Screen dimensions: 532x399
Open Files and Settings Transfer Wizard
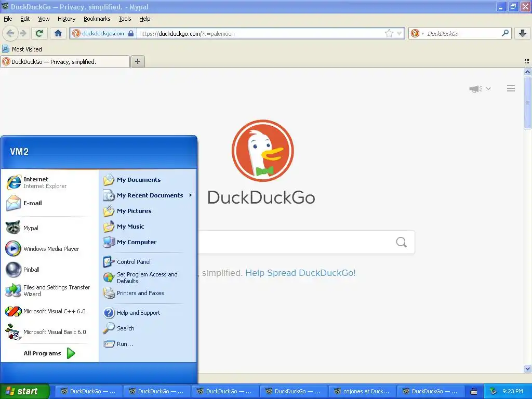[48, 291]
